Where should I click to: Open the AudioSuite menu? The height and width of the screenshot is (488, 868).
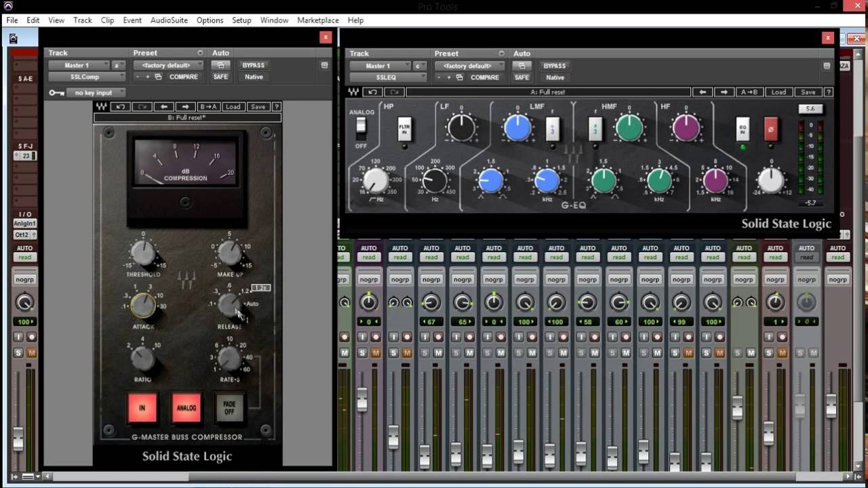coord(169,20)
